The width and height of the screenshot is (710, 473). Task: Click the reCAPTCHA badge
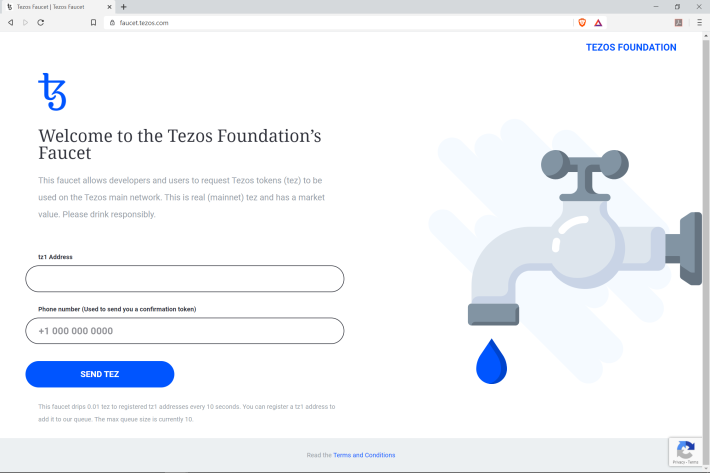tap(686, 451)
